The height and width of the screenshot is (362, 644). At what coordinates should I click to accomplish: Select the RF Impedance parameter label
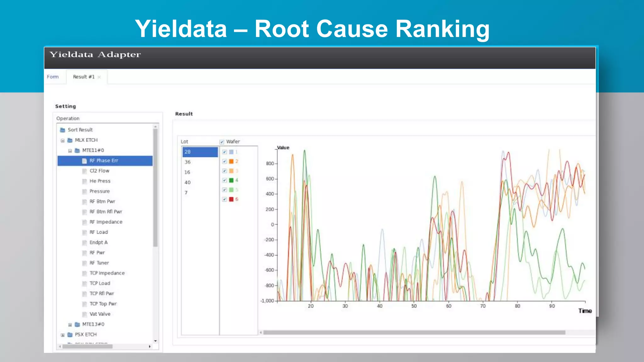[x=106, y=222]
